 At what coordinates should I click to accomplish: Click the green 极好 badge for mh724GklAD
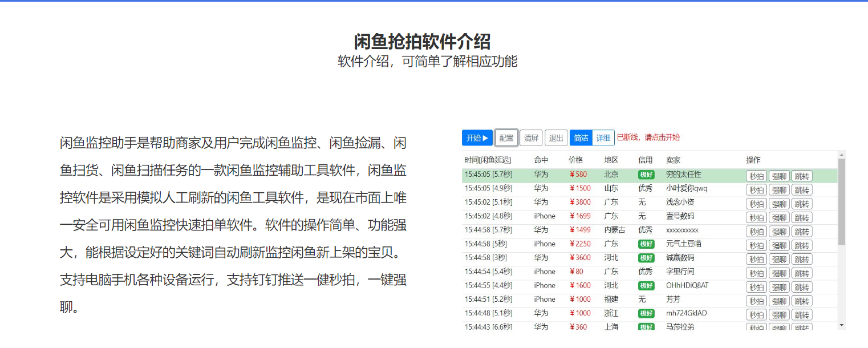tap(646, 313)
